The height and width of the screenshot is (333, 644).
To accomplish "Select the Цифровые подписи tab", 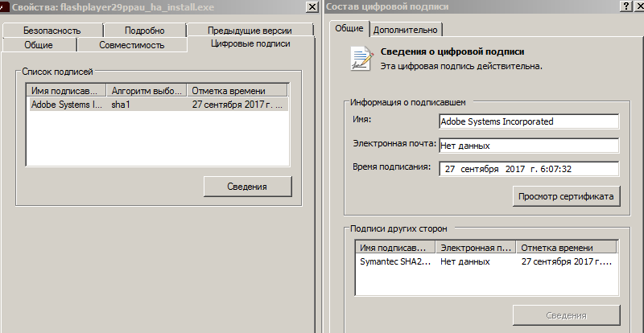I will (x=250, y=44).
